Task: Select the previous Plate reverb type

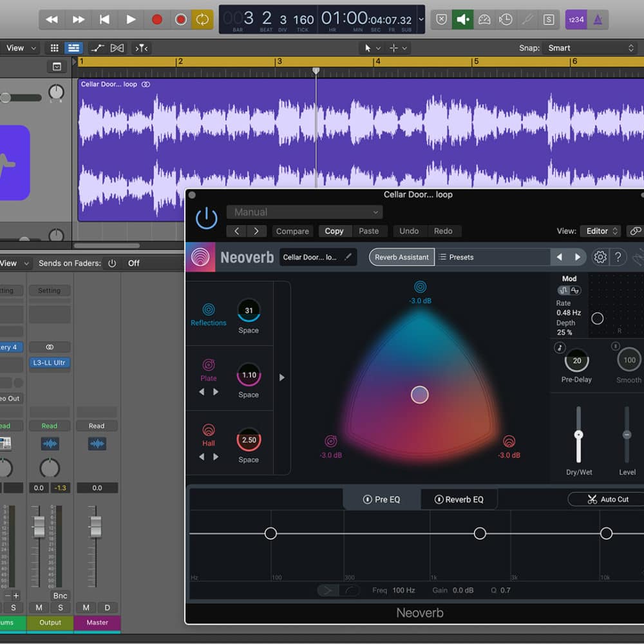Action: [202, 392]
